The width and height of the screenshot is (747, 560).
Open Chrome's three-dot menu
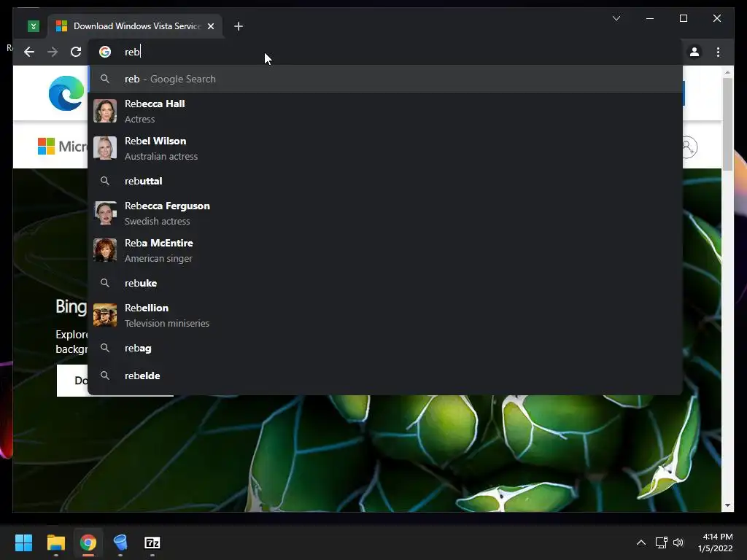click(x=718, y=52)
